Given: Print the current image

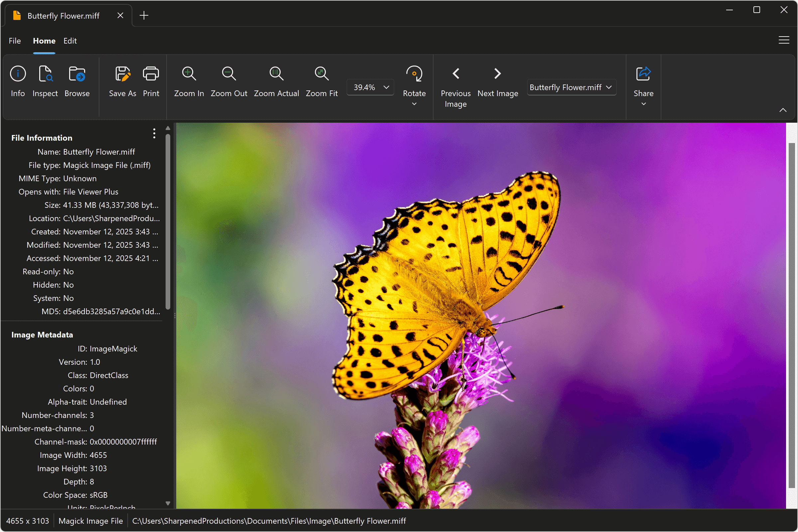Looking at the screenshot, I should [x=151, y=81].
